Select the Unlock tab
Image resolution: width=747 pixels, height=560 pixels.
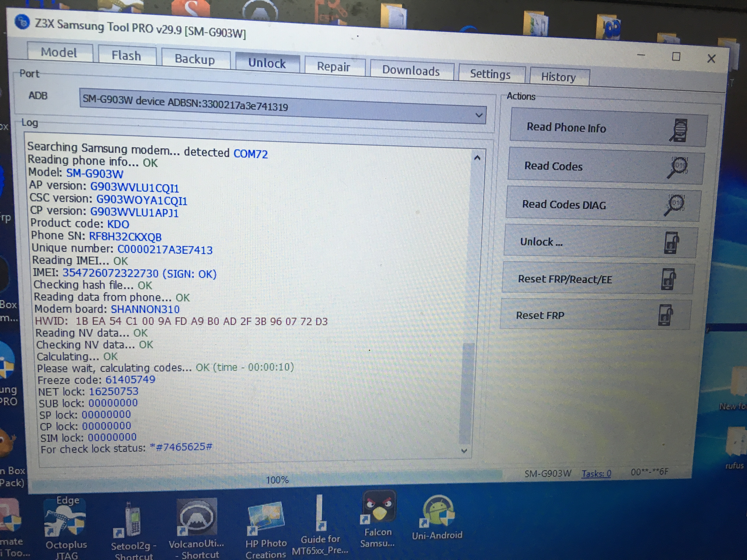coord(267,63)
